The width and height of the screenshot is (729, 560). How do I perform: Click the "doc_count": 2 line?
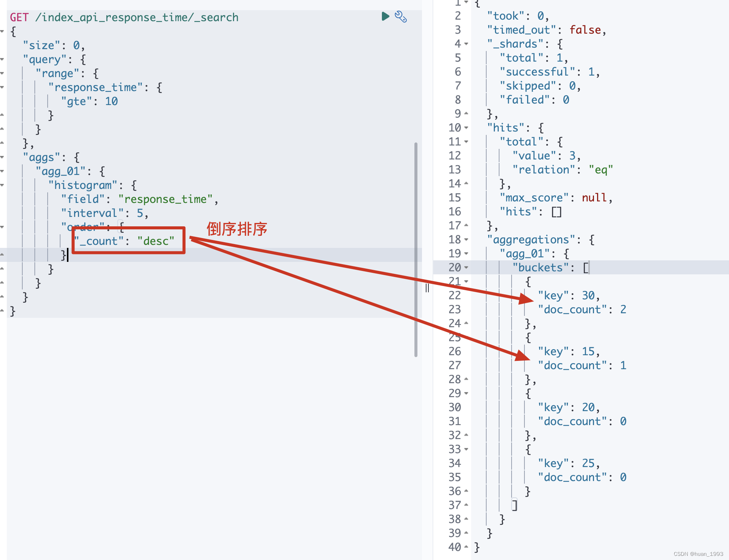pos(582,310)
